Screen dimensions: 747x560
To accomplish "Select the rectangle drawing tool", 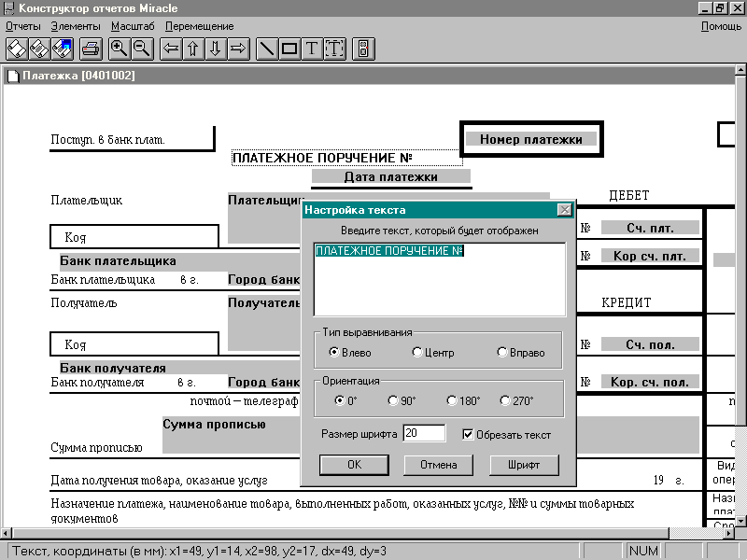I will (289, 48).
